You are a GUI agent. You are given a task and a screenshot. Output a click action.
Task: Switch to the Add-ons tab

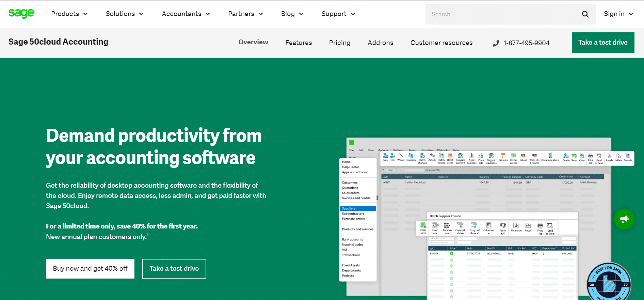pos(380,43)
